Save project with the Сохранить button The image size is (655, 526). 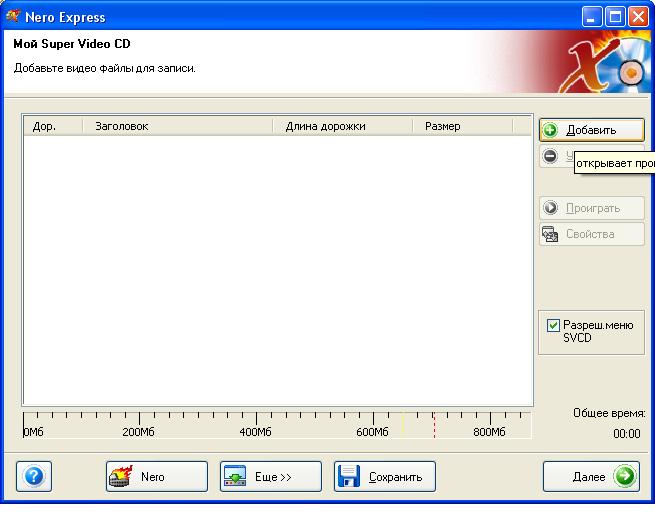click(x=385, y=476)
